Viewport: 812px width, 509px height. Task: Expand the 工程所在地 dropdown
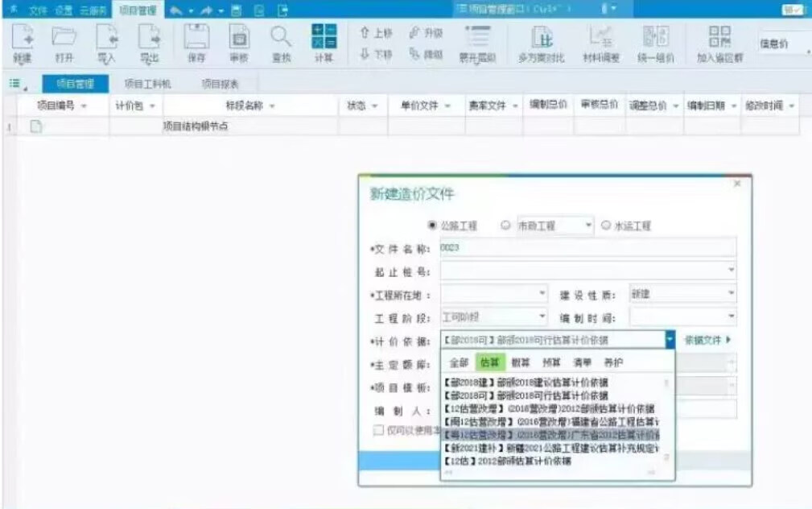pos(542,294)
